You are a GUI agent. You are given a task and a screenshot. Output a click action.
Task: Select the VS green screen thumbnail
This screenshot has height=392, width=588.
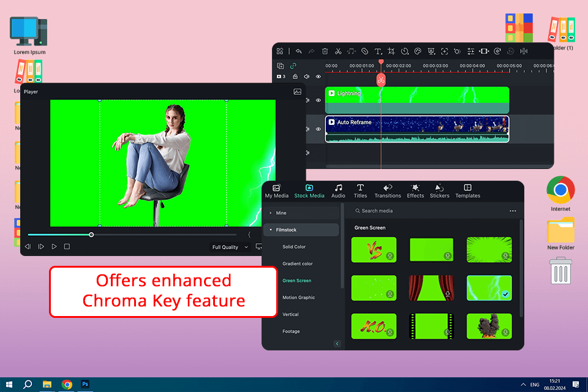374,250
